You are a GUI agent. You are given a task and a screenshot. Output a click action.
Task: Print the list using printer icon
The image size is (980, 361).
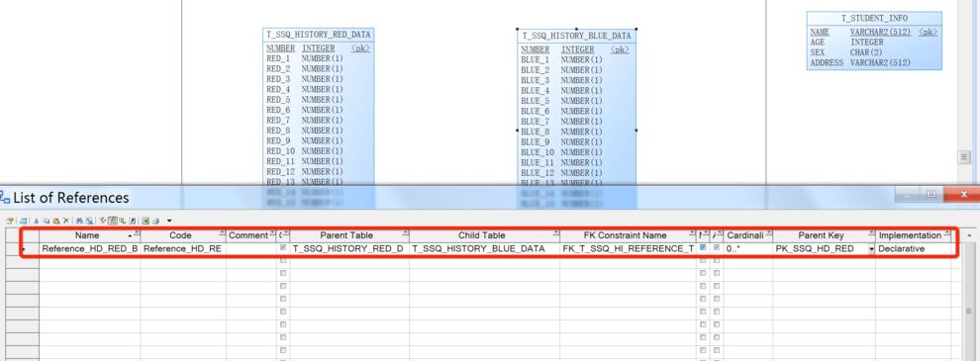point(155,221)
